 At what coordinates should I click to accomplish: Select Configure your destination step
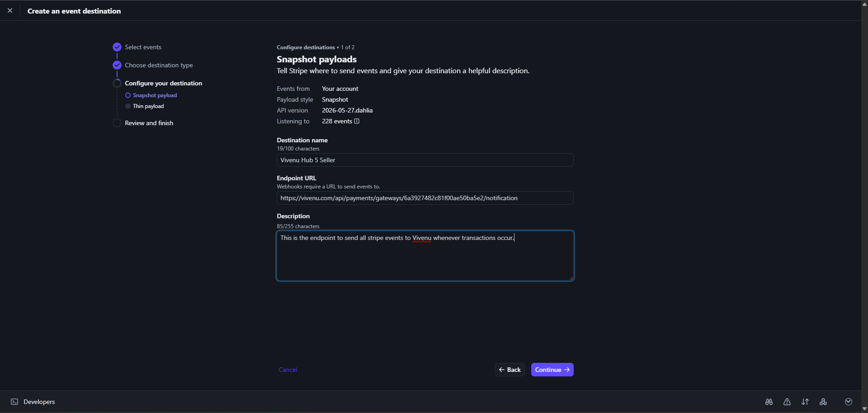[163, 83]
